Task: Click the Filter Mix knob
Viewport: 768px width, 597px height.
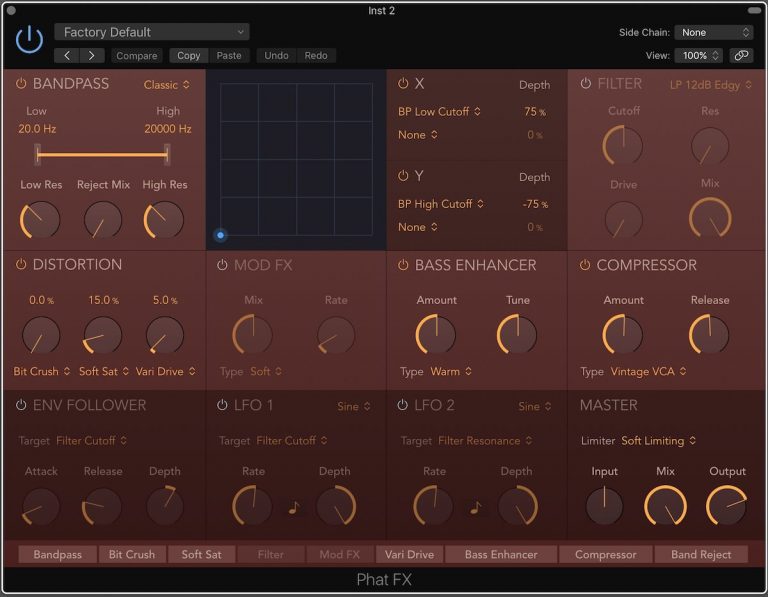Action: point(710,218)
